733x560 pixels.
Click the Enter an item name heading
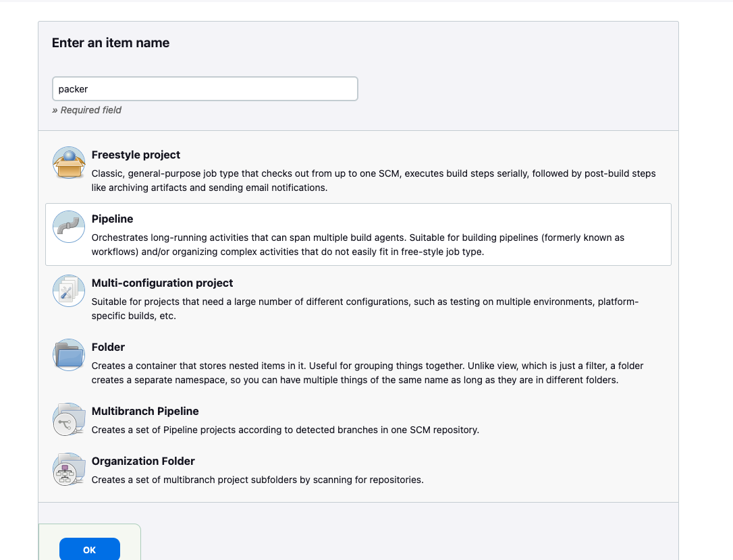click(x=110, y=43)
